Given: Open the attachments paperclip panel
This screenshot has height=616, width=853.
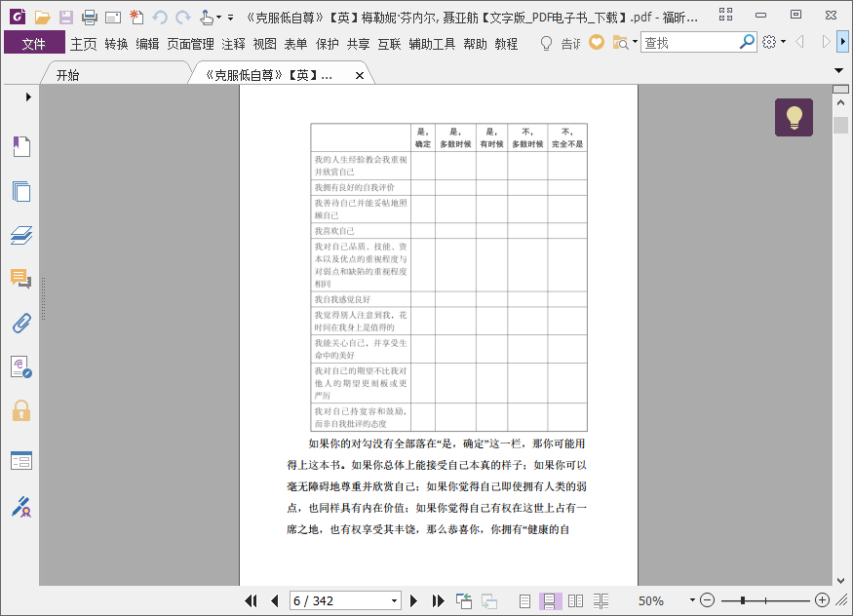Looking at the screenshot, I should (x=21, y=323).
